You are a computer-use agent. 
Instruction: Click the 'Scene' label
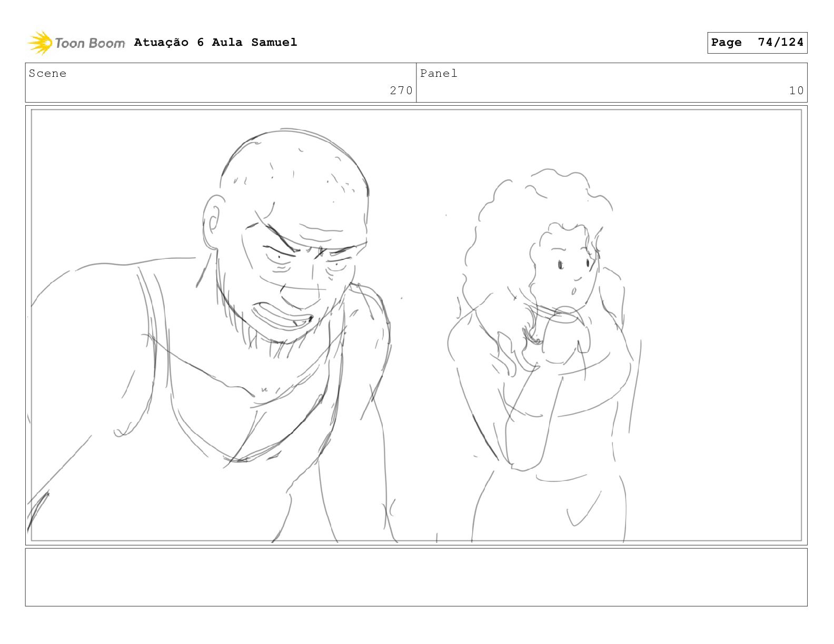tap(48, 74)
